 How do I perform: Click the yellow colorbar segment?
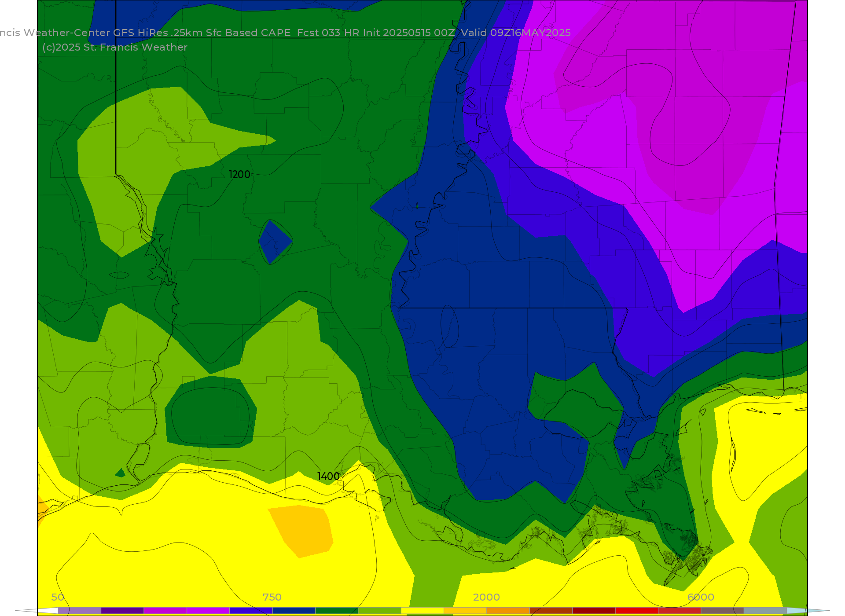[422, 611]
